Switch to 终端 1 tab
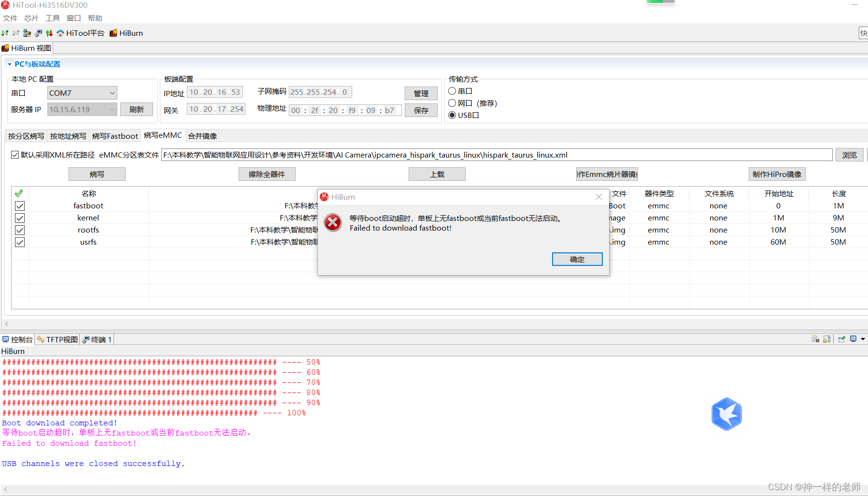This screenshot has width=868, height=496. pos(97,339)
